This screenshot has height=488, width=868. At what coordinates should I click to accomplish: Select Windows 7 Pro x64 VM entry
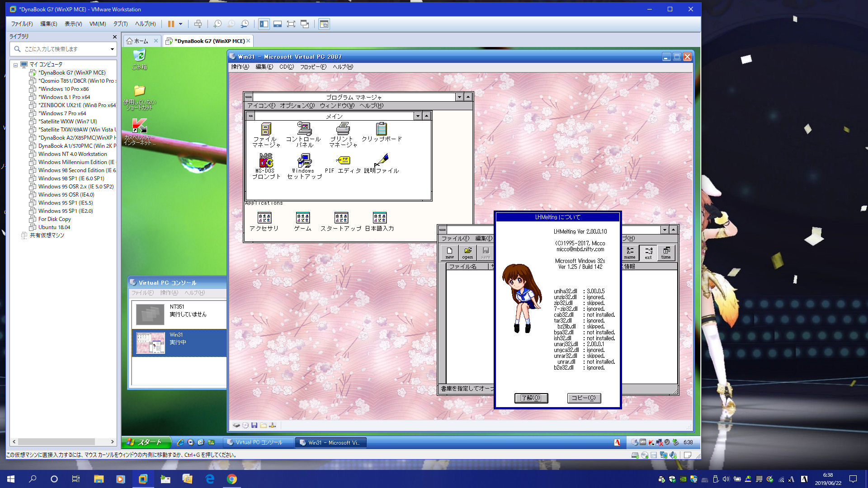[62, 113]
